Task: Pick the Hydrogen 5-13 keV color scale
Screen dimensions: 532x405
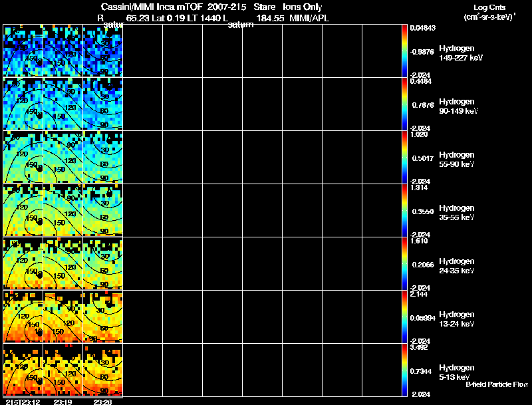Action: tap(405, 370)
